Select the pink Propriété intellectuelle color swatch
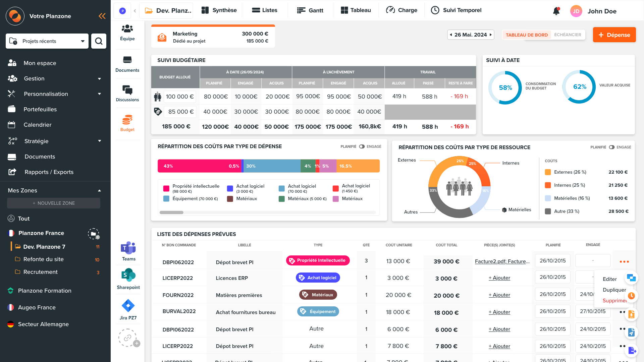 166,188
